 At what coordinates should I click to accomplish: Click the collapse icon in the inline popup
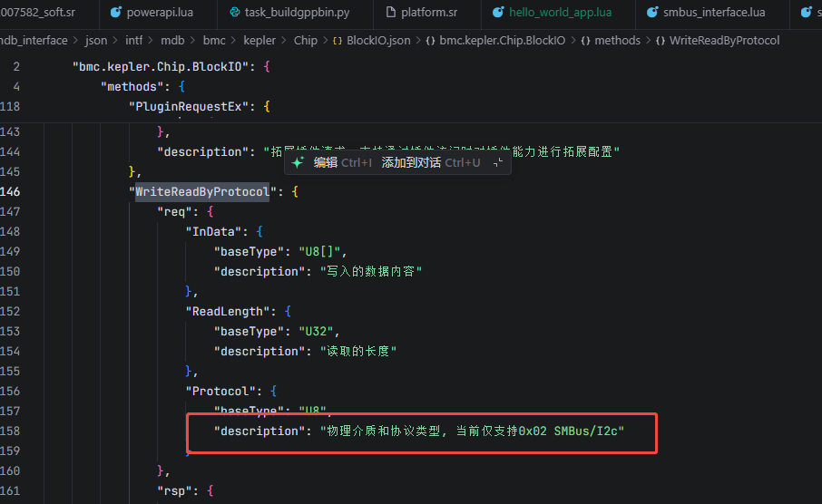497,163
